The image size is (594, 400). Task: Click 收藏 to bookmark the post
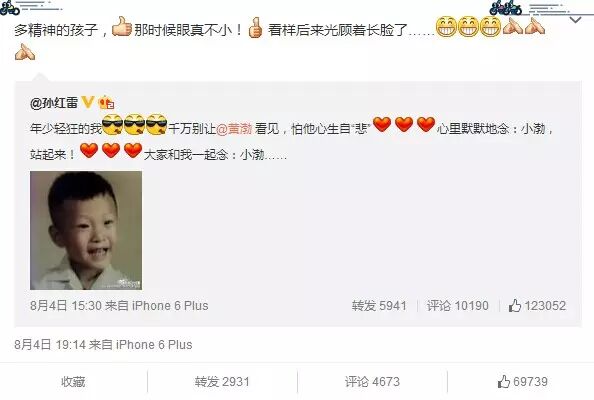73,382
